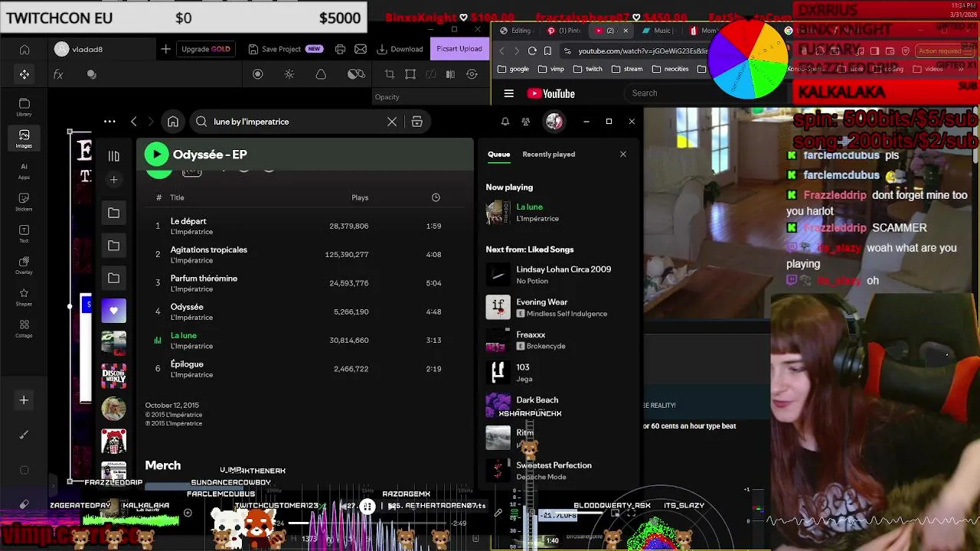The image size is (980, 551).
Task: Open Spotify notifications bell
Action: (x=505, y=122)
